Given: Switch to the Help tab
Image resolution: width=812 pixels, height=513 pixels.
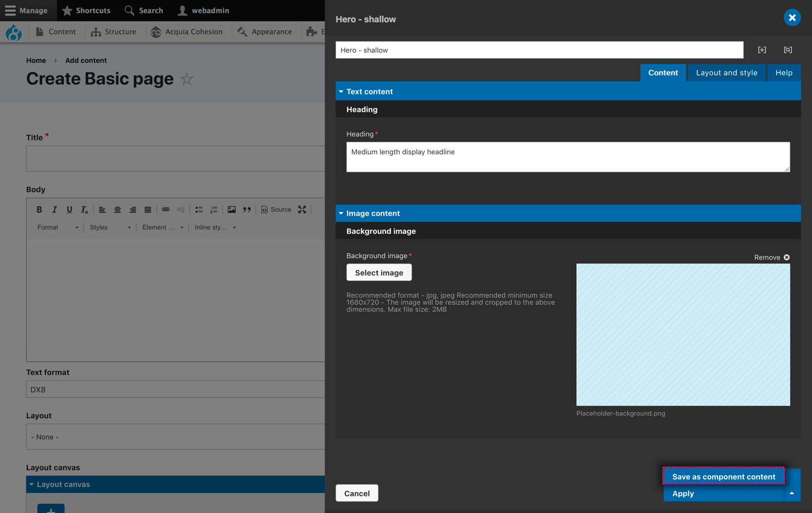Looking at the screenshot, I should pos(784,73).
